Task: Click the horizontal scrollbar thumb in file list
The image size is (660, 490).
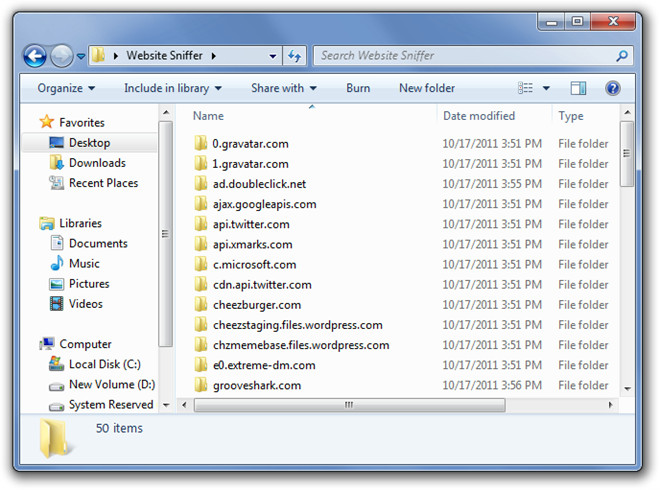Action: point(349,405)
